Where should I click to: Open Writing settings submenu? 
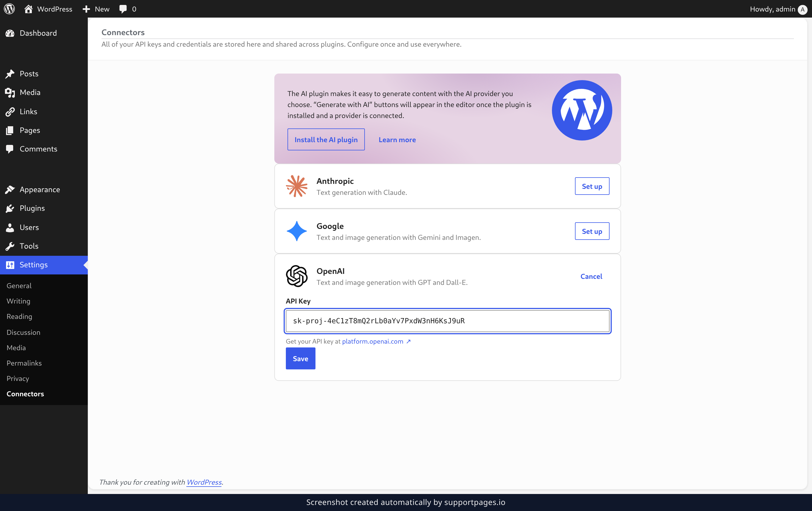(18, 301)
